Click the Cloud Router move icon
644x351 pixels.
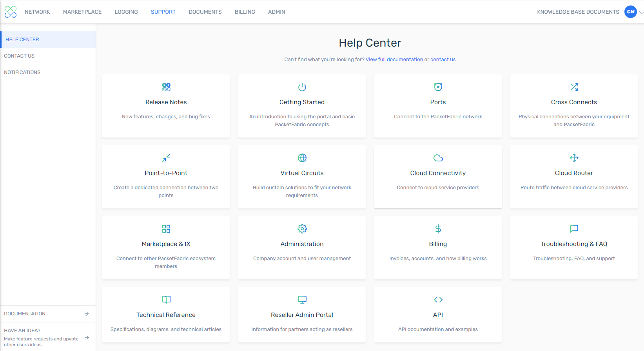pyautogui.click(x=574, y=158)
